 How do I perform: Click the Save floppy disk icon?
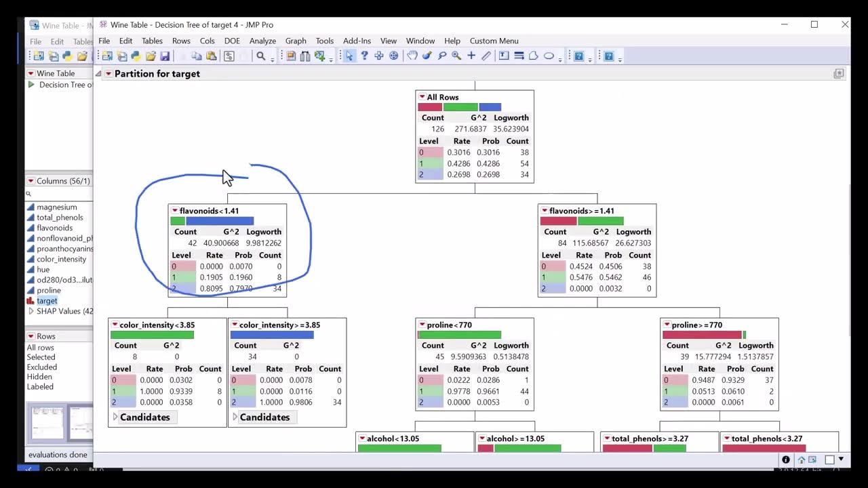165,56
